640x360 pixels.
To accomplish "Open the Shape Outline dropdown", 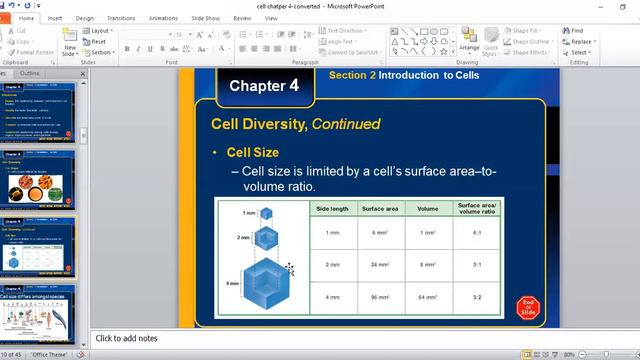I will (529, 42).
